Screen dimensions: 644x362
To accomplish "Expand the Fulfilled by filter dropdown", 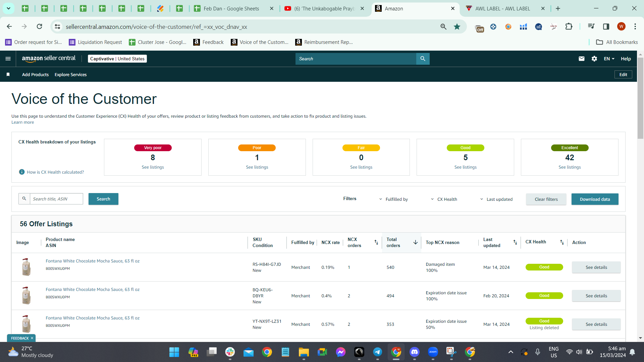I will (x=393, y=199).
